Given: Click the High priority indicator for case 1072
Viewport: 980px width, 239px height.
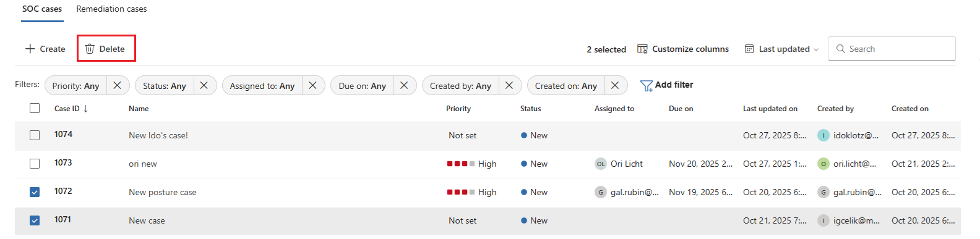Looking at the screenshot, I should click(471, 192).
